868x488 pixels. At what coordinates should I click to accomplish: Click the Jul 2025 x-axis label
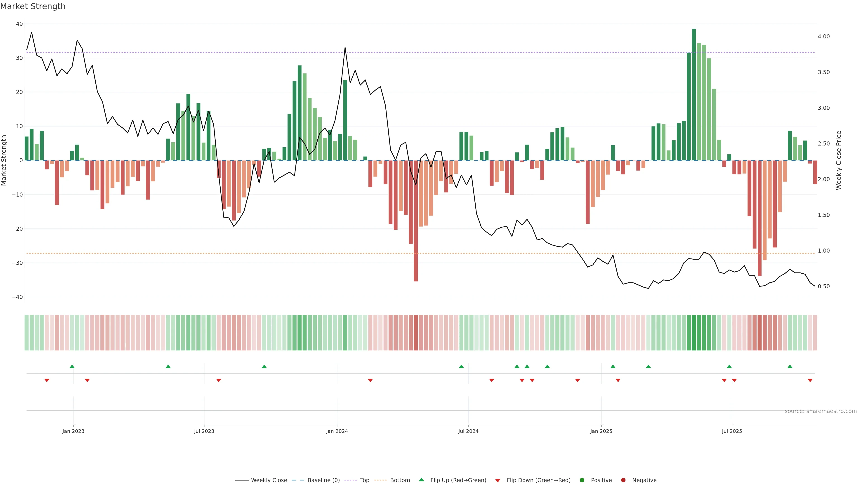732,431
